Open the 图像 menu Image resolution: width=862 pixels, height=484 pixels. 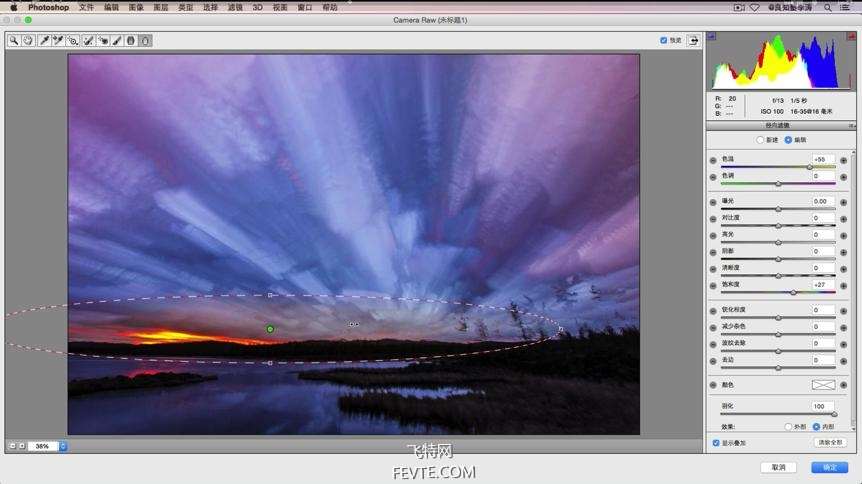point(136,7)
